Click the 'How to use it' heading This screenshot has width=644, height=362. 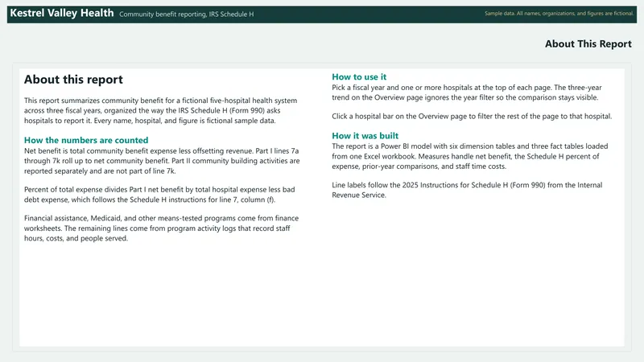(359, 77)
